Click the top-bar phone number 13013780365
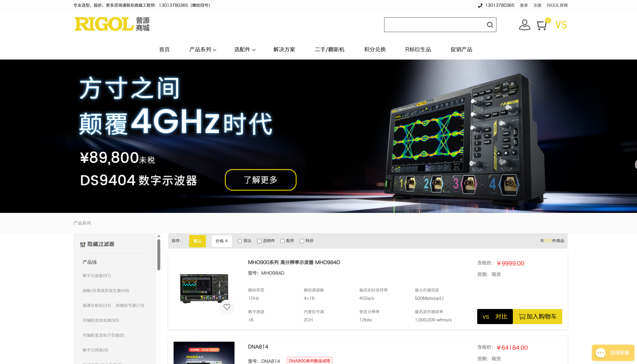The height and width of the screenshot is (364, 637). (499, 5)
